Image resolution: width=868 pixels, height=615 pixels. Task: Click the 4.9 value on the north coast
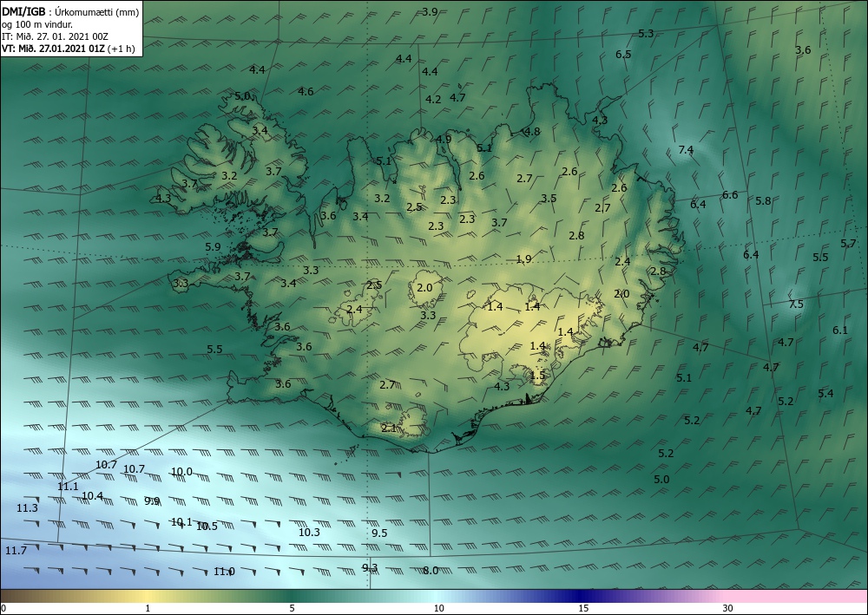point(444,140)
